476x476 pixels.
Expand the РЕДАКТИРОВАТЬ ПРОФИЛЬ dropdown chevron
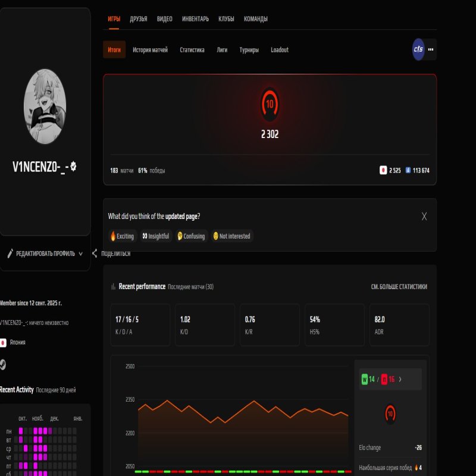click(x=81, y=252)
